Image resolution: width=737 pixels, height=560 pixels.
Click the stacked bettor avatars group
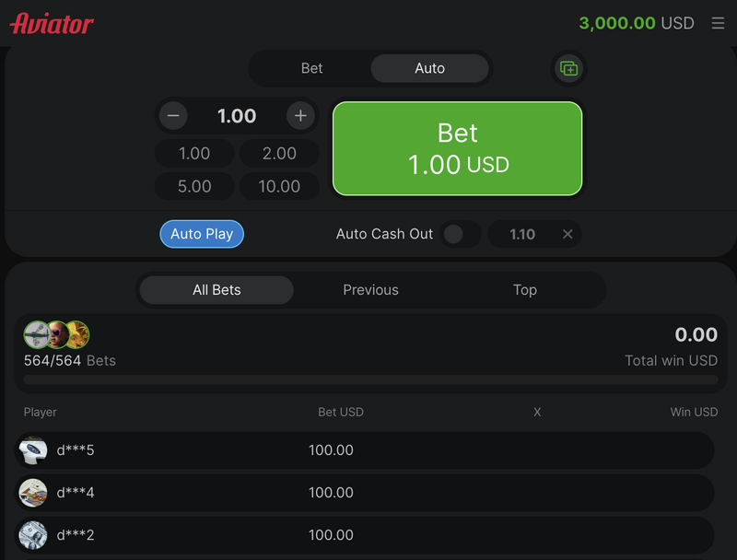[x=56, y=334]
